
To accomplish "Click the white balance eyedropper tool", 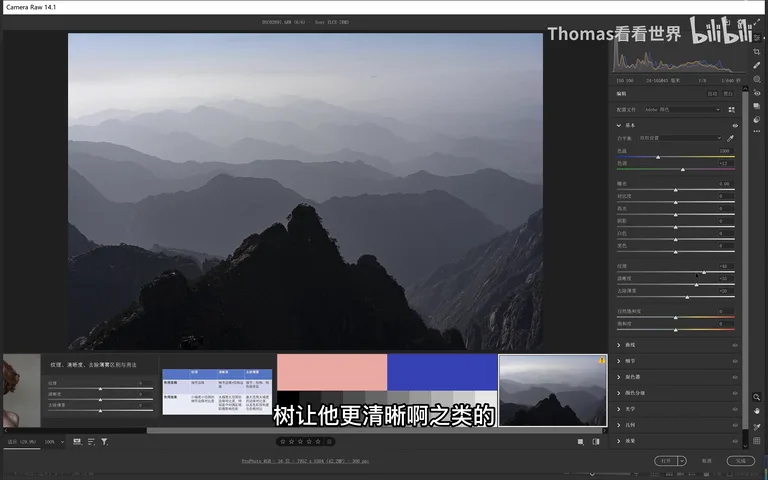I will pos(730,138).
